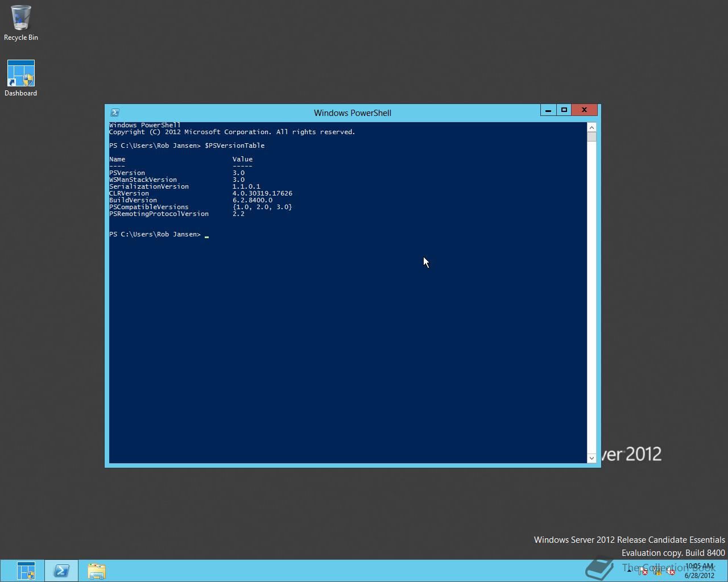Image resolution: width=728 pixels, height=582 pixels.
Task: Click the PowerShell icon in the window title bar
Action: coord(114,113)
